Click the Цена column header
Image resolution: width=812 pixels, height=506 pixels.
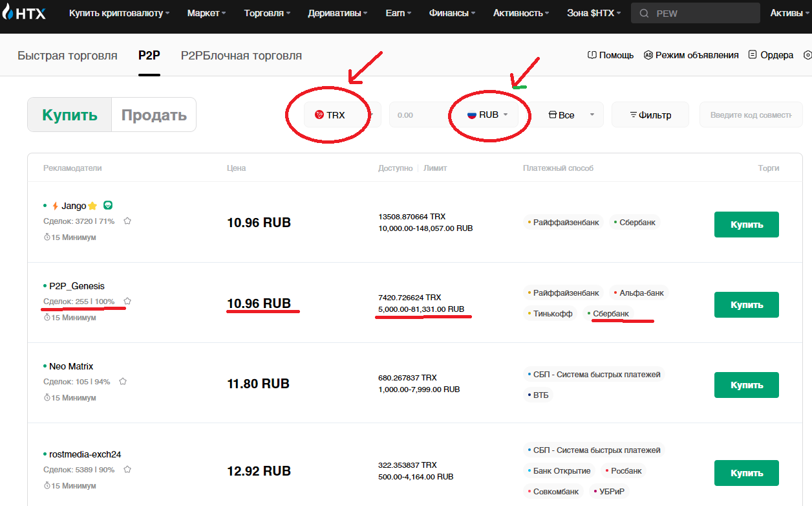[237, 168]
